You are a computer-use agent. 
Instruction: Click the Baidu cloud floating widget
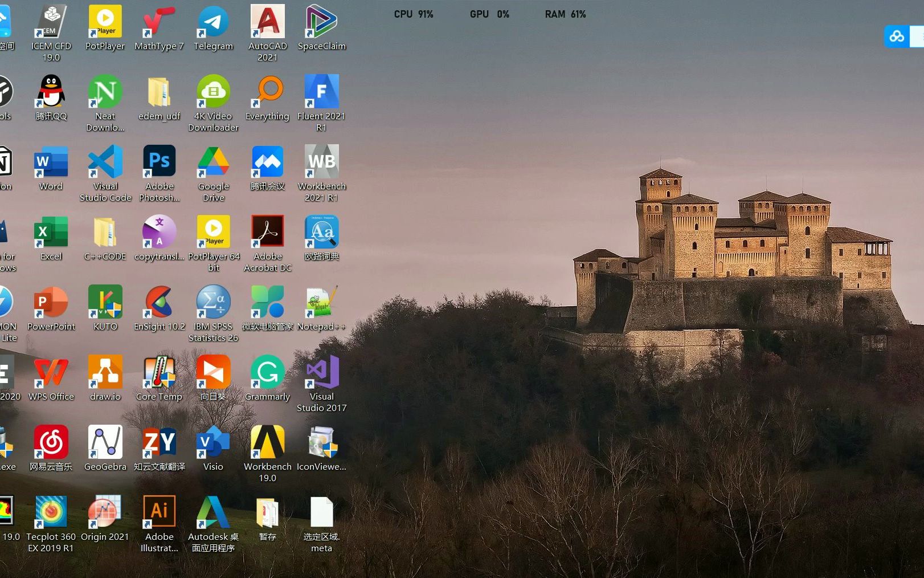[x=897, y=36]
